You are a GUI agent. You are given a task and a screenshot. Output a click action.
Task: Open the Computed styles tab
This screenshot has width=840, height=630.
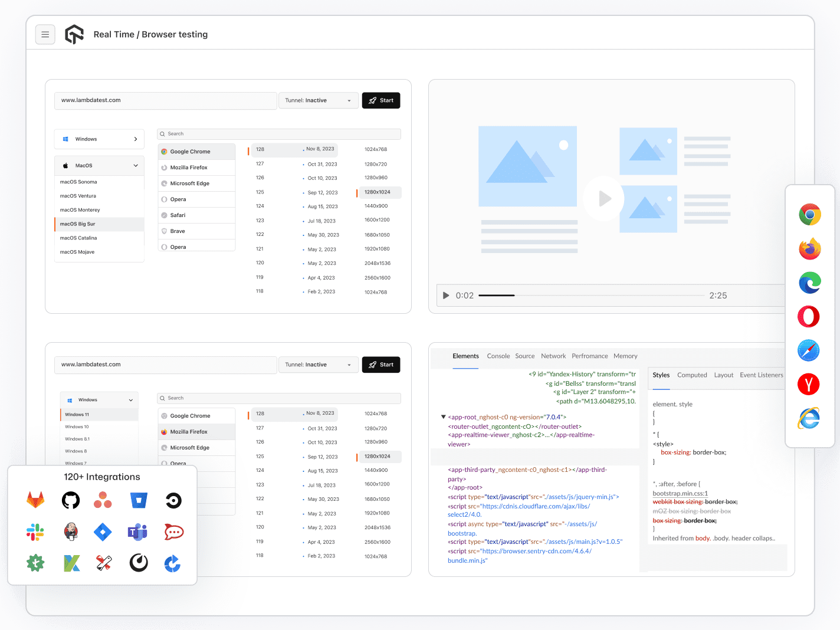pos(692,375)
